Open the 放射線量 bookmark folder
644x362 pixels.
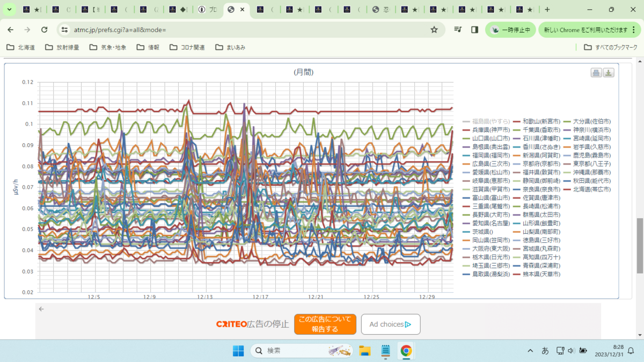(62, 47)
